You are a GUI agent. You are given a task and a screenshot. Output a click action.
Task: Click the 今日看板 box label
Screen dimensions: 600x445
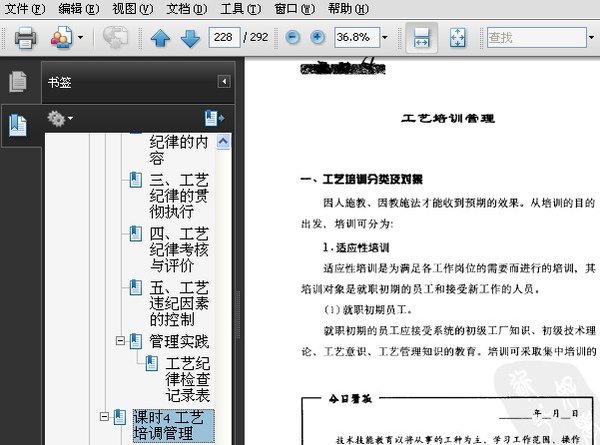pos(350,399)
